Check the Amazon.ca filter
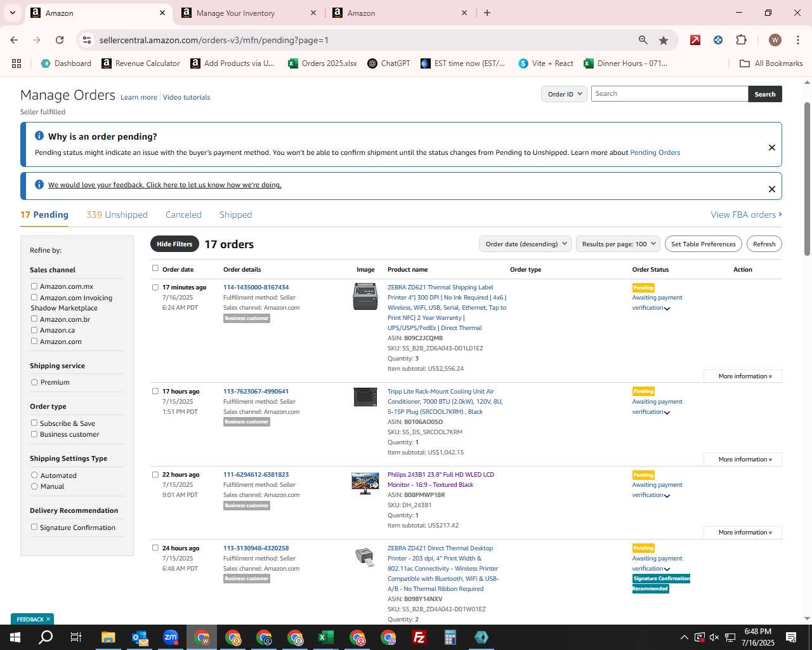 pos(34,330)
